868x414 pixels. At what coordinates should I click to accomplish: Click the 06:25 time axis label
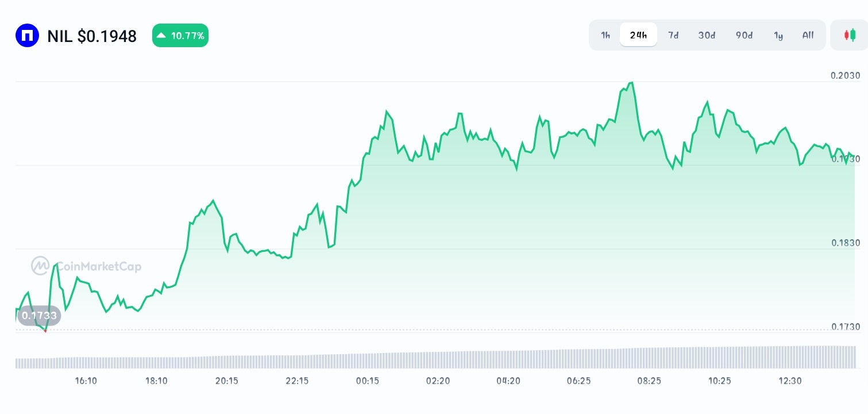[578, 381]
